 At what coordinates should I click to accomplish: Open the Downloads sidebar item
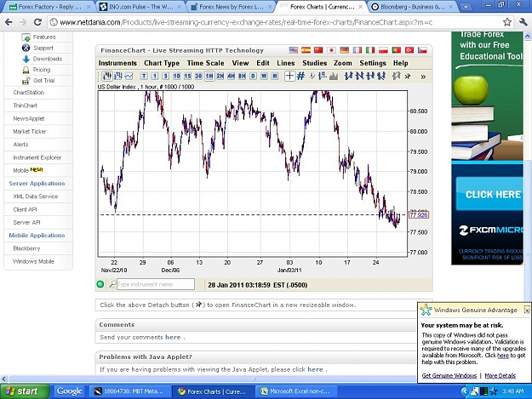pyautogui.click(x=48, y=59)
